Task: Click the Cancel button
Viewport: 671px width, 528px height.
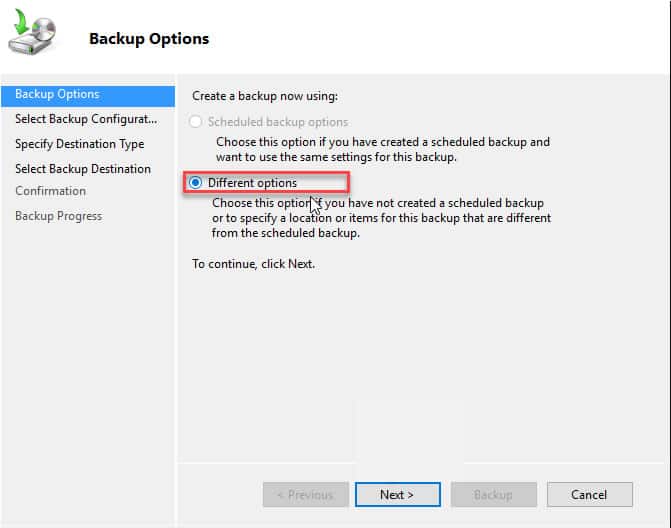Action: click(589, 495)
